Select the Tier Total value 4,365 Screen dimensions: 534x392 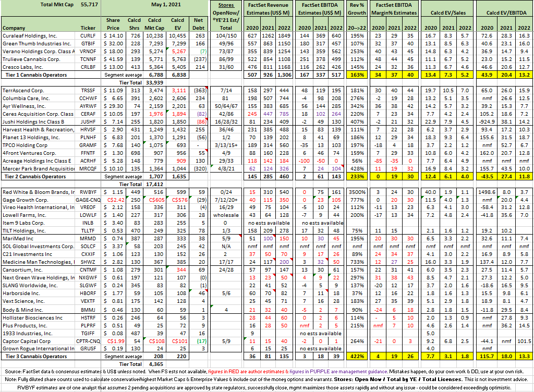(155, 364)
